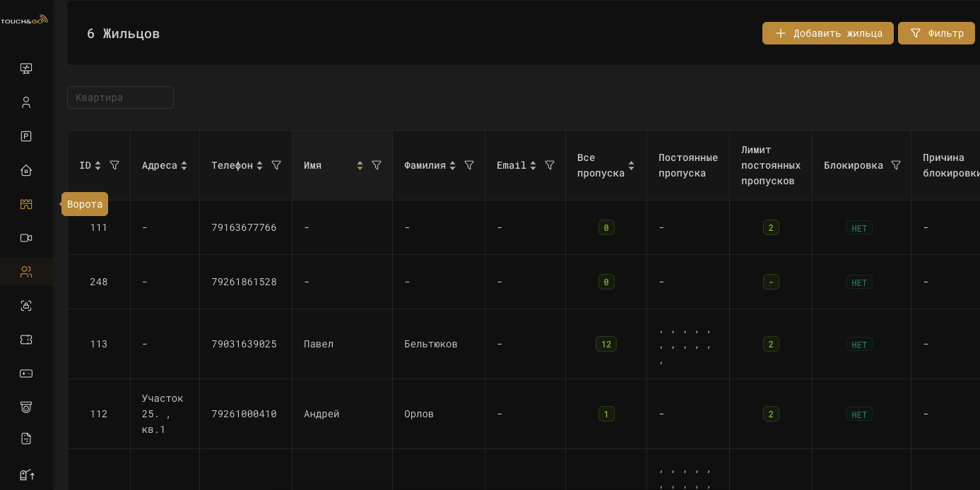Click the НЕТ blocking tag for resident 111

(859, 228)
